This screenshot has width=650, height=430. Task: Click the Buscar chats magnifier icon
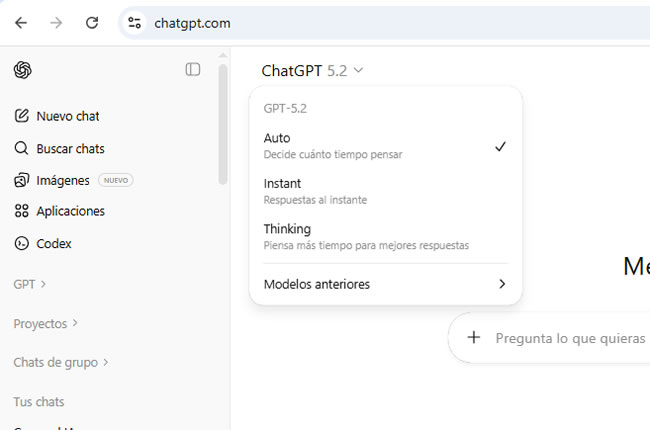[x=22, y=149]
